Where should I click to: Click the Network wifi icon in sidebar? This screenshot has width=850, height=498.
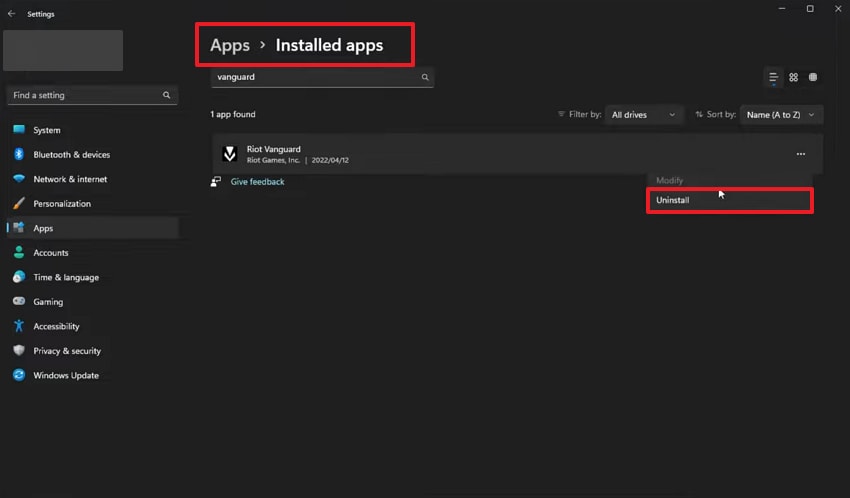point(19,178)
